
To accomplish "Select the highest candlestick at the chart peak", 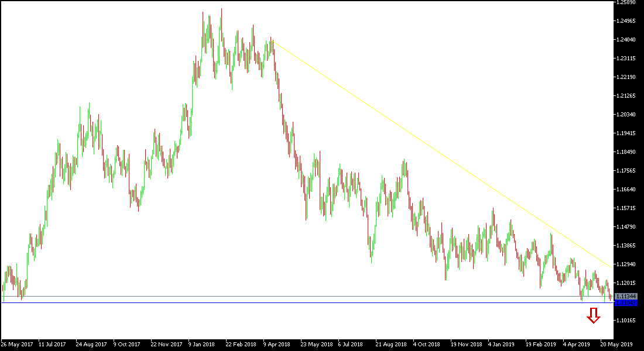I will (x=221, y=18).
